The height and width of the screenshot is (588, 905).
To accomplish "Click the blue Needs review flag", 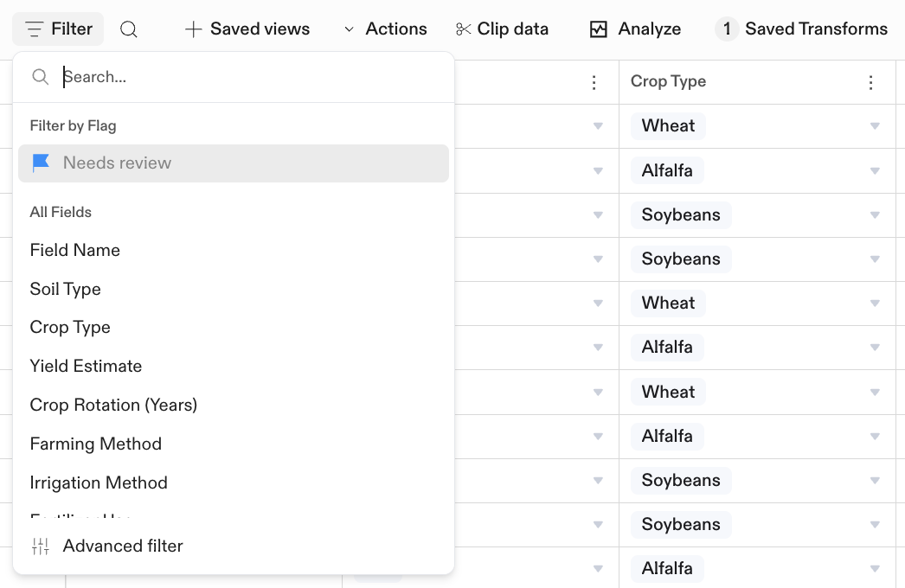I will point(41,163).
